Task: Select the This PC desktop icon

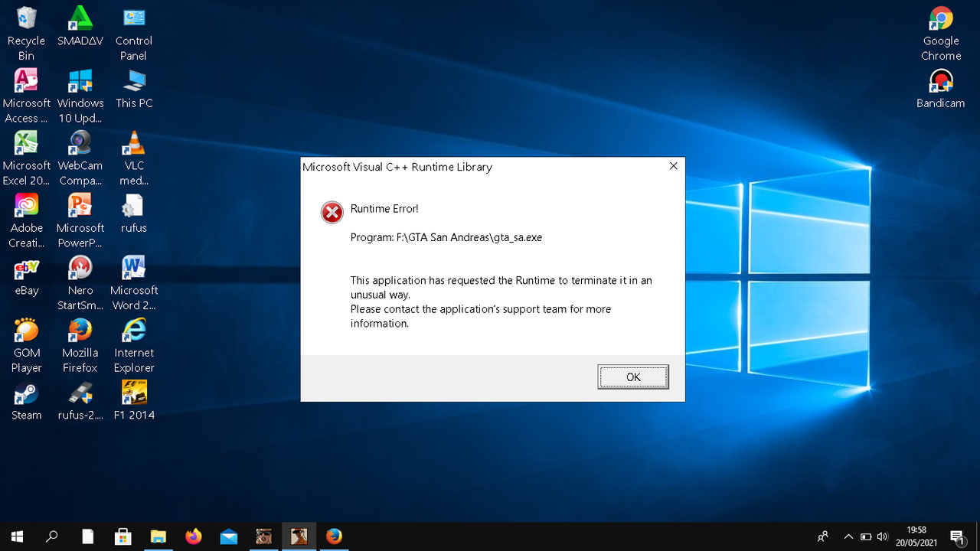Action: [x=134, y=90]
